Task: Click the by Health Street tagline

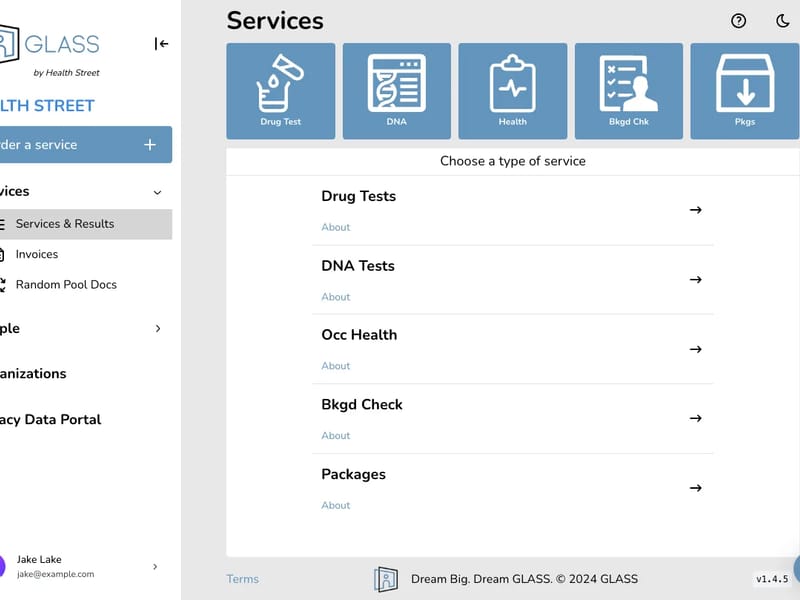Action: tap(66, 73)
